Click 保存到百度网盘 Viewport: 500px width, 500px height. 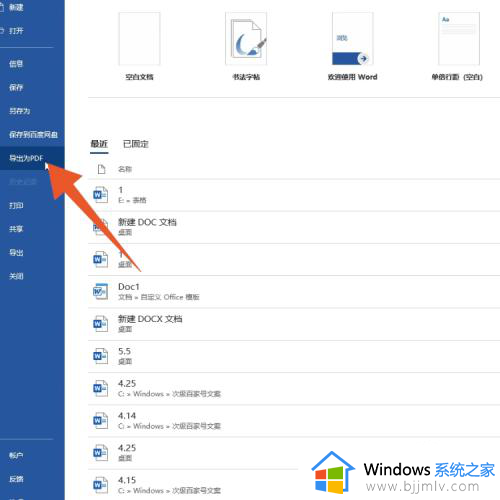32,135
